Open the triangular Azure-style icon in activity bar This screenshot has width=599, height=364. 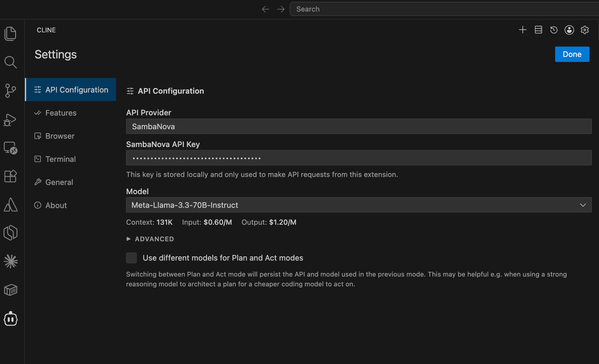(x=10, y=205)
